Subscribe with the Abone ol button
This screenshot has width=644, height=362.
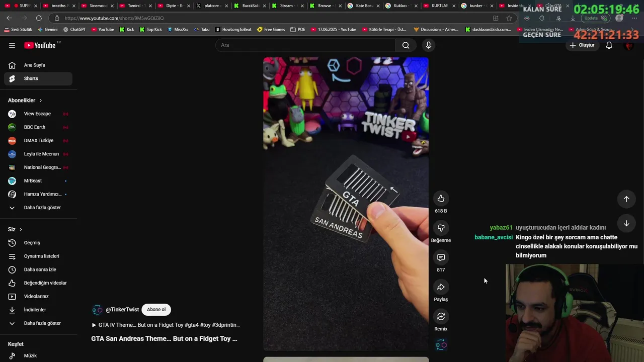coord(156,310)
